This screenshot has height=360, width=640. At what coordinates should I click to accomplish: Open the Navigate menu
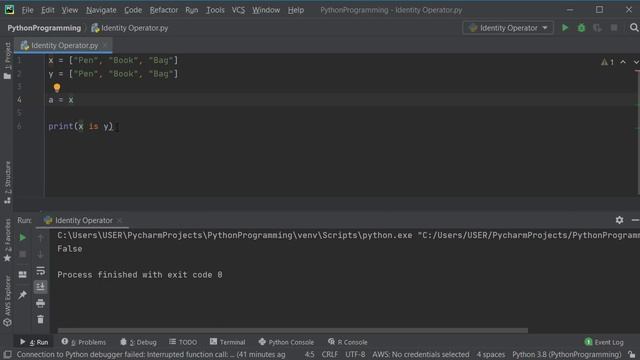[101, 10]
